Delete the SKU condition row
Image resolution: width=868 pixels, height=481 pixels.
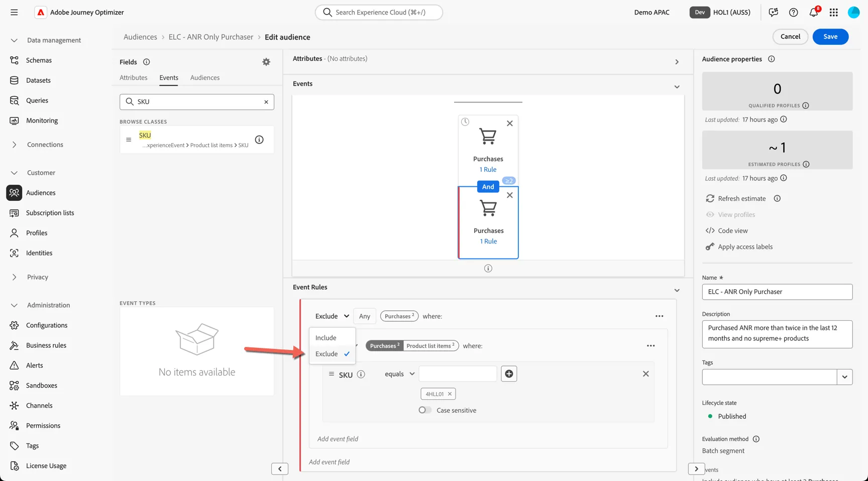coord(645,374)
